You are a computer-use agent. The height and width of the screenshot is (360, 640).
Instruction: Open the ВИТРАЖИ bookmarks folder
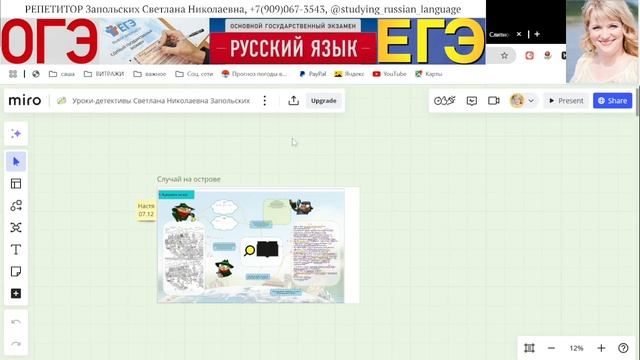click(104, 74)
